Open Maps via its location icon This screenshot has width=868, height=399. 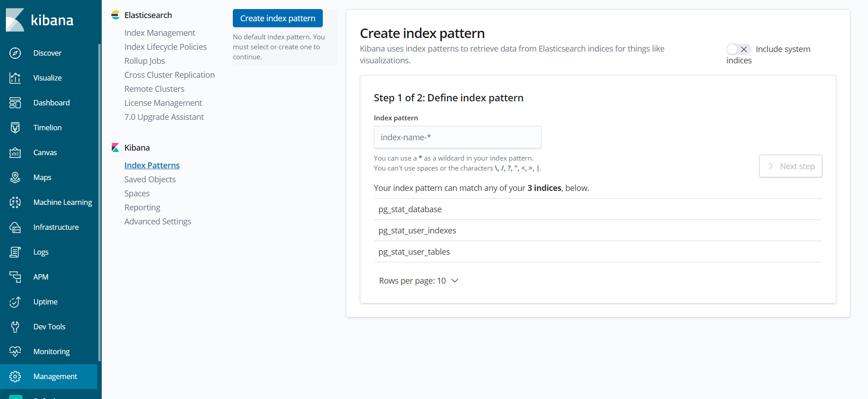(x=15, y=177)
